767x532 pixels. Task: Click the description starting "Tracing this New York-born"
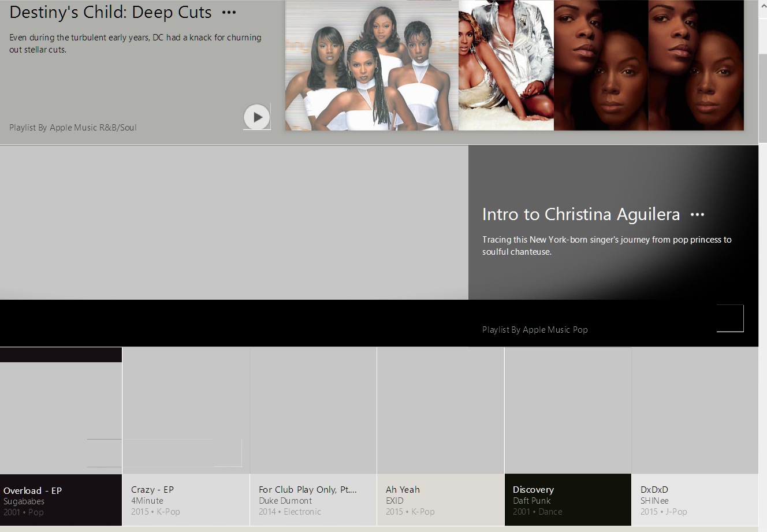(x=607, y=245)
